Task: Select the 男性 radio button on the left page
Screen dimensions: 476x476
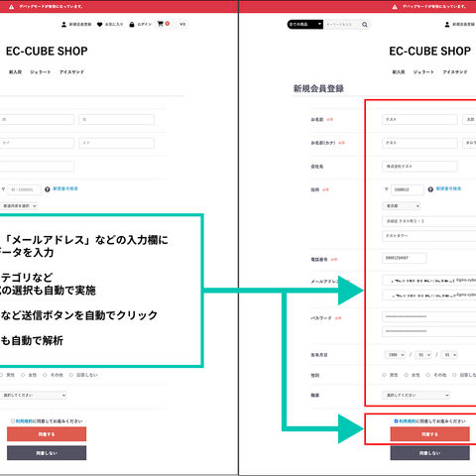Action: coord(1,375)
